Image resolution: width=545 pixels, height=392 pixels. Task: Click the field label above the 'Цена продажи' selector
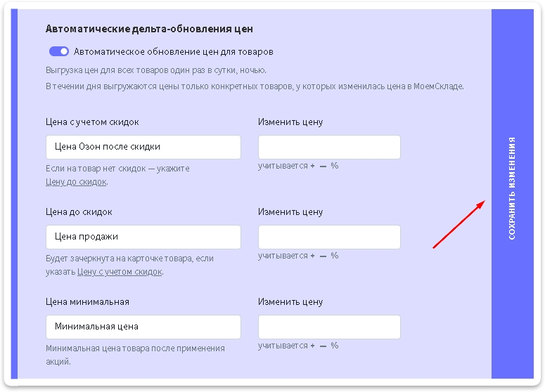(79, 211)
